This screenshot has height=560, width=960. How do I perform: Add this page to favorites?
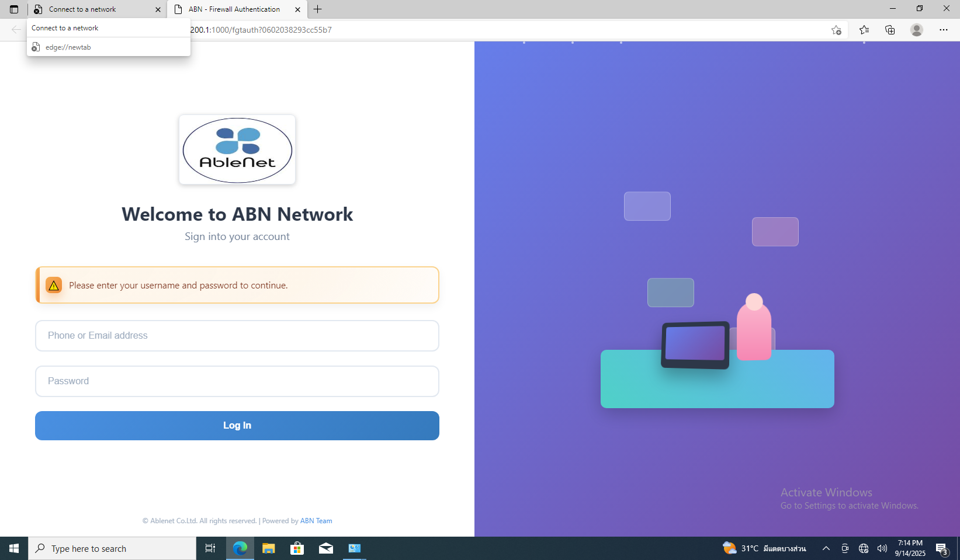(836, 30)
